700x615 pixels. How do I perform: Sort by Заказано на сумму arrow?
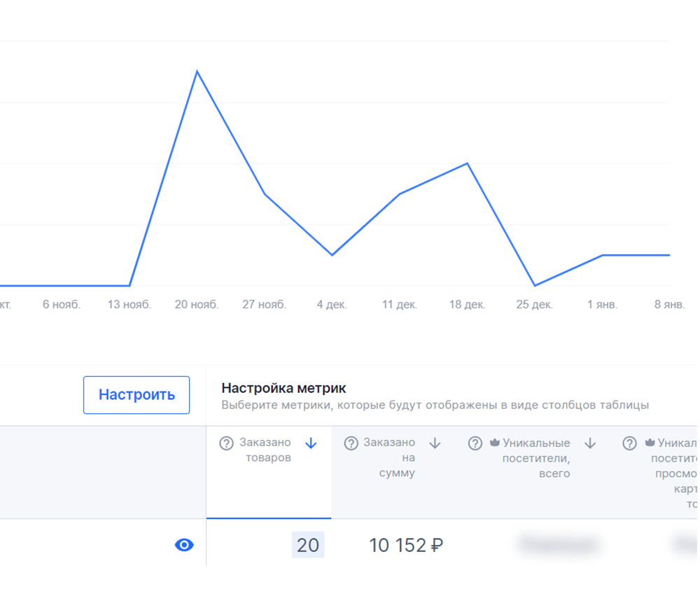[435, 443]
